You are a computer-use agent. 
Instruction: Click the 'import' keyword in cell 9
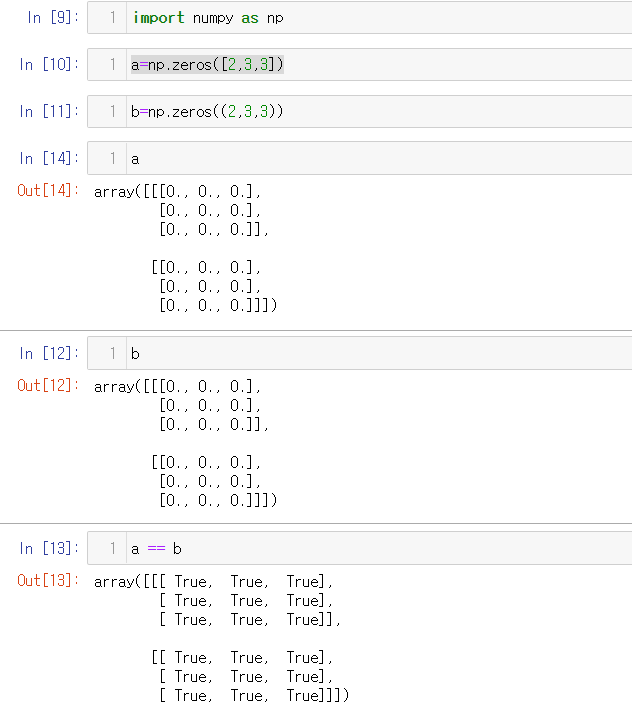click(159, 18)
